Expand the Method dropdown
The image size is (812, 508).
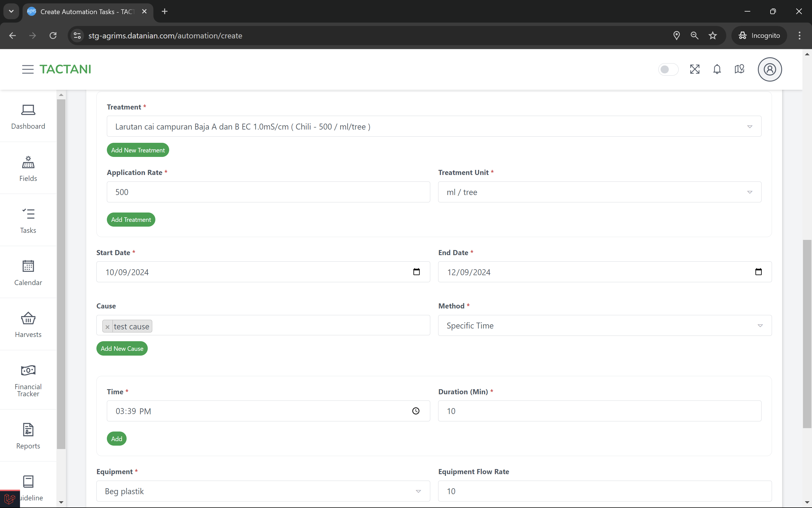pos(605,325)
